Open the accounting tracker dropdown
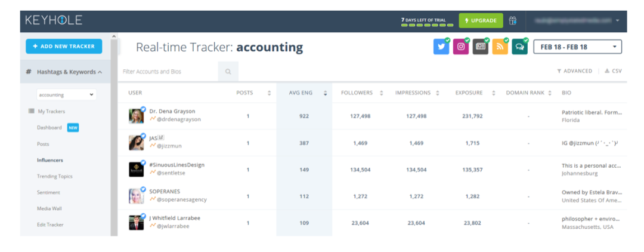644x252 pixels. pyautogui.click(x=66, y=94)
